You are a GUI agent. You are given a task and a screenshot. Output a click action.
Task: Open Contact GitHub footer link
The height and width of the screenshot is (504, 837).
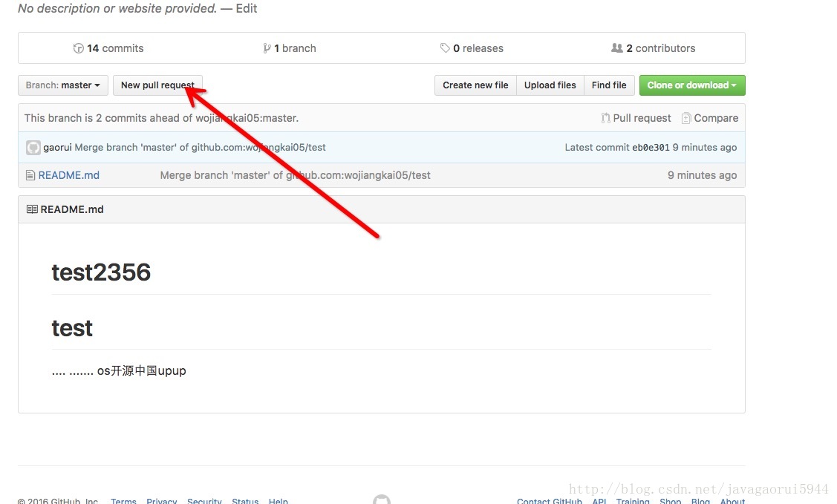click(x=550, y=500)
